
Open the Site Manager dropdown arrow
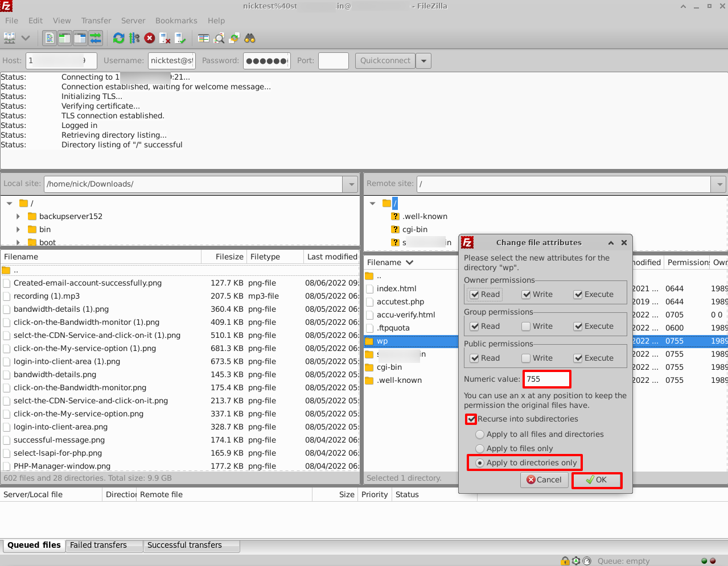coord(26,38)
